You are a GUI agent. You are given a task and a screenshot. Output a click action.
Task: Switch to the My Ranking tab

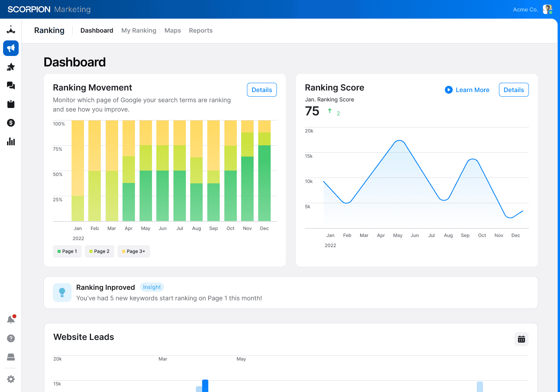(x=138, y=30)
